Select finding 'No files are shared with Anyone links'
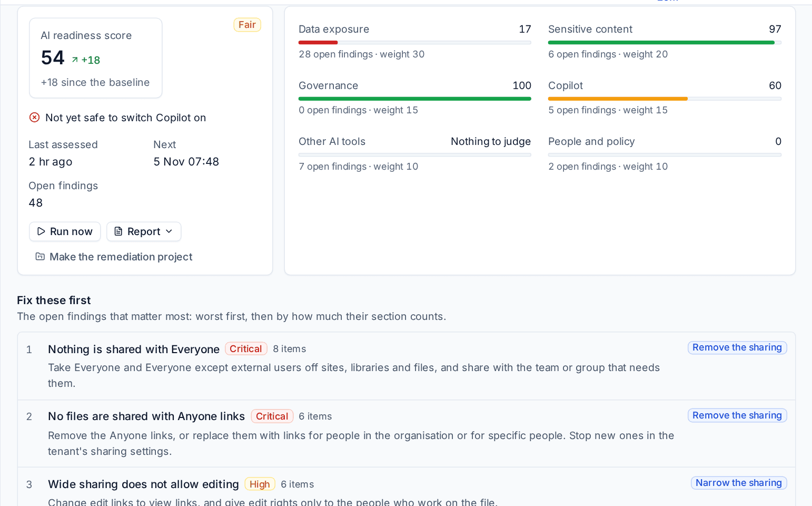 (x=146, y=416)
